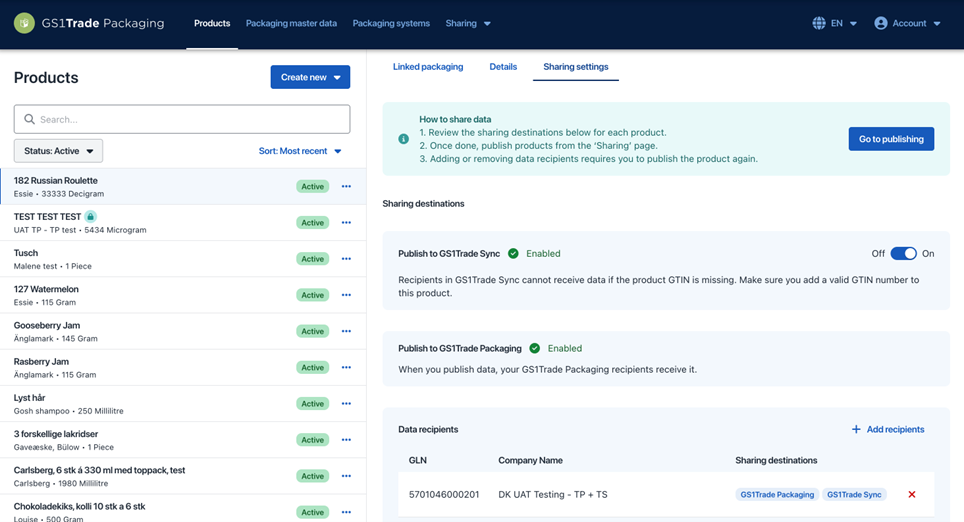
Task: Toggle the Publish to GS1Trade Sync switch
Action: tap(903, 253)
